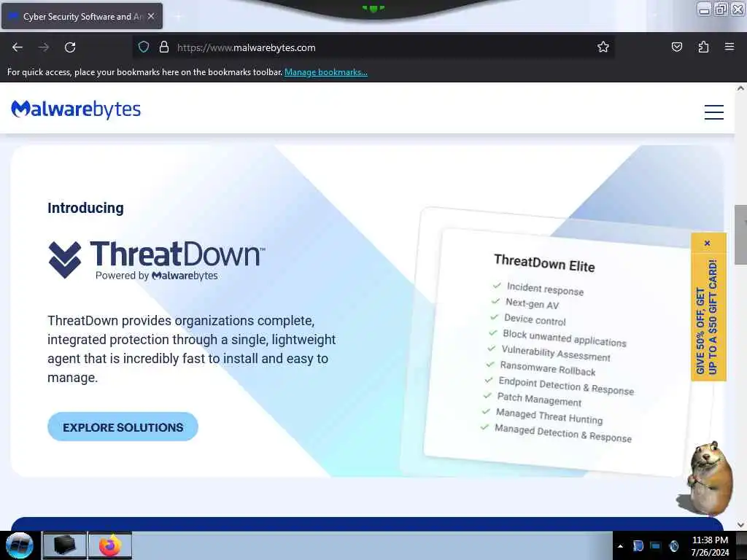Restore down the Firefox window
This screenshot has width=747, height=560.
(721, 9)
